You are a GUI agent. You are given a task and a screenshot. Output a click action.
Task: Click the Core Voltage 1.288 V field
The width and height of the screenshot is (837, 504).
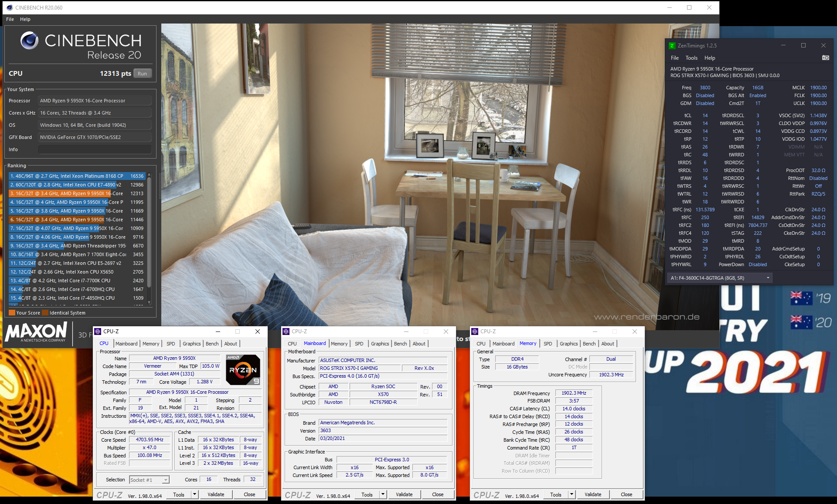204,382
